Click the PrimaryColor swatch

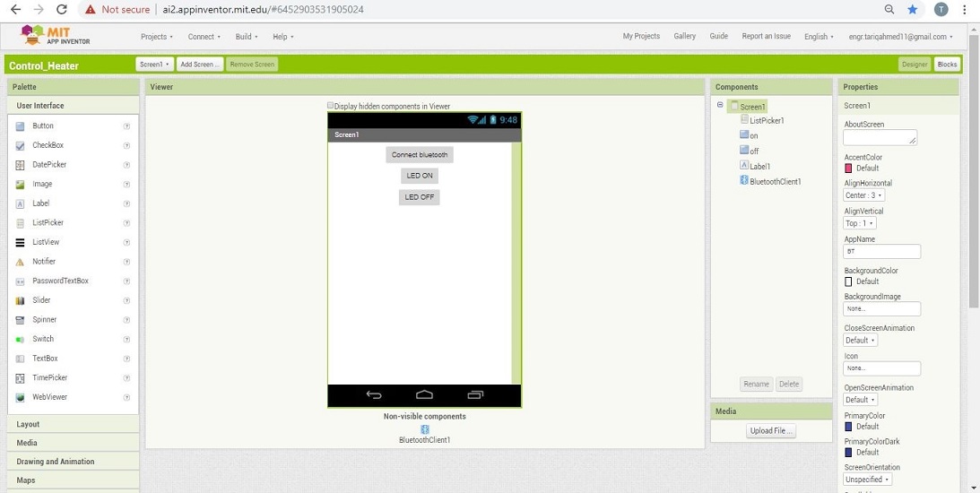tap(848, 427)
